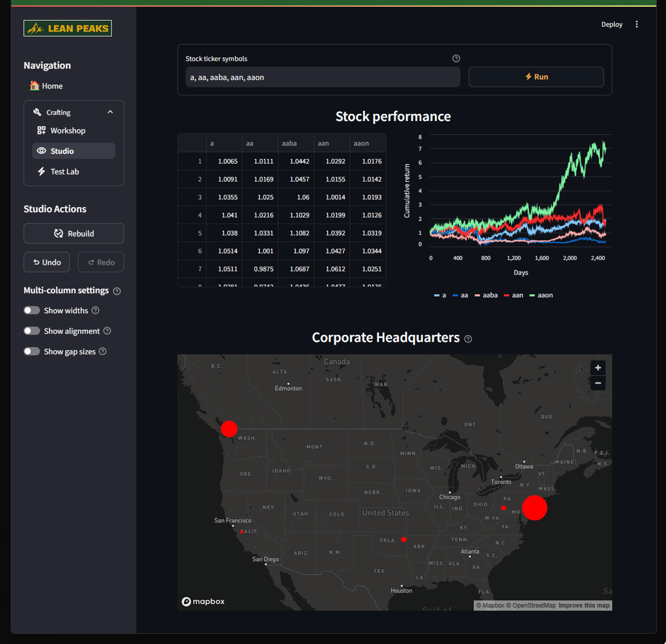
Task: Enable Show gap sizes toggle
Action: (x=32, y=351)
